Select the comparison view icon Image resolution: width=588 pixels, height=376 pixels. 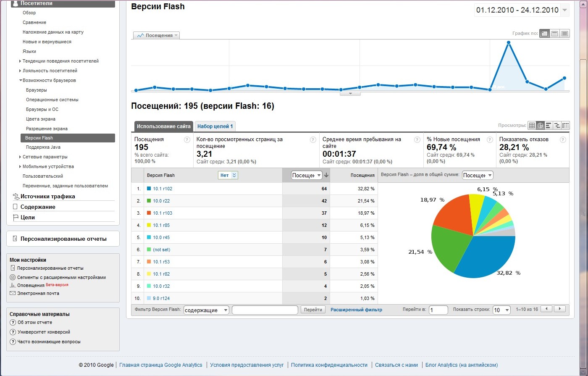click(557, 125)
